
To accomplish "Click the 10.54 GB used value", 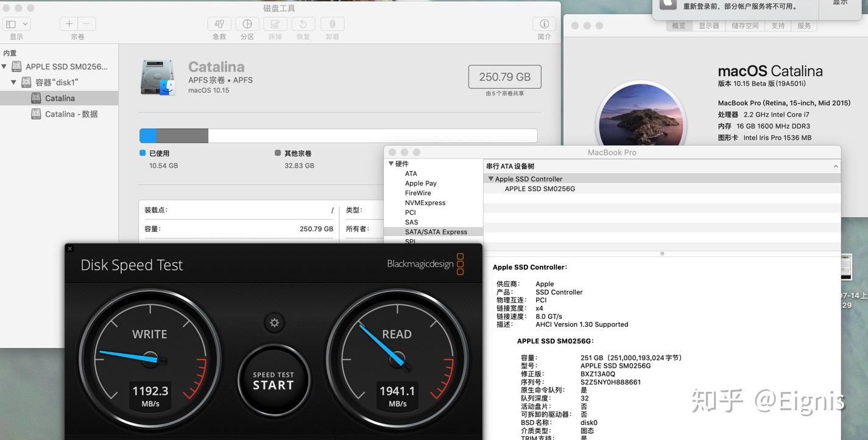I will coord(163,166).
